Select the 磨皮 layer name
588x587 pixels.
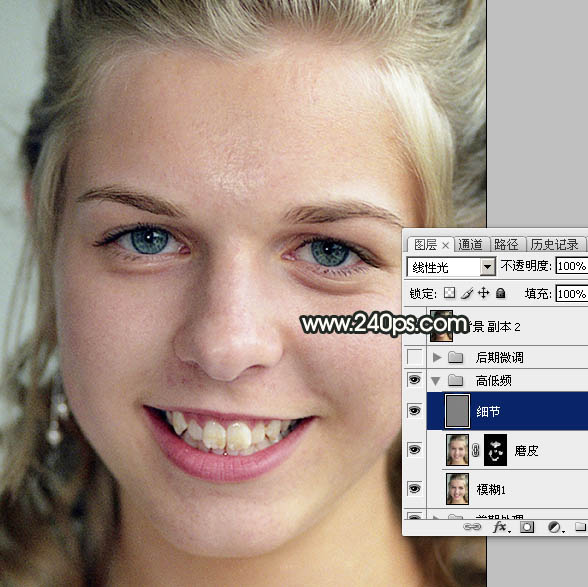point(526,450)
